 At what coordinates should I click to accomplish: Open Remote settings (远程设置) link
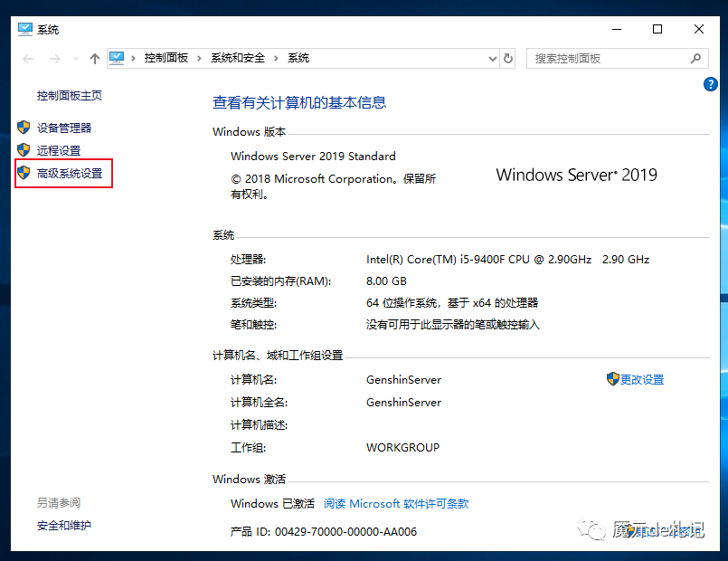point(59,150)
